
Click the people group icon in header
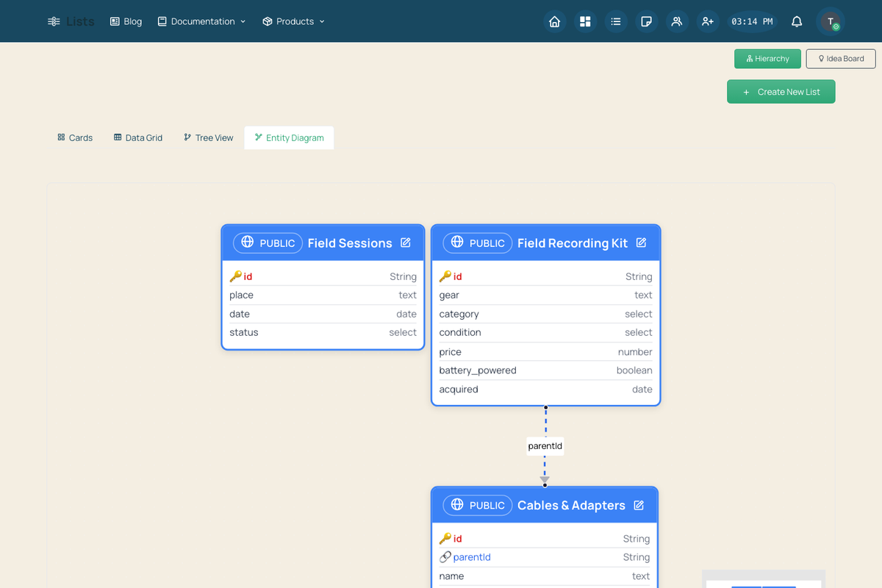pos(677,21)
